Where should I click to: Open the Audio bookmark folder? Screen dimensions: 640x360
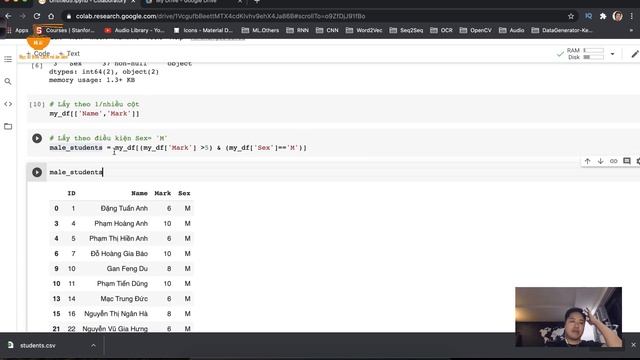click(512, 30)
